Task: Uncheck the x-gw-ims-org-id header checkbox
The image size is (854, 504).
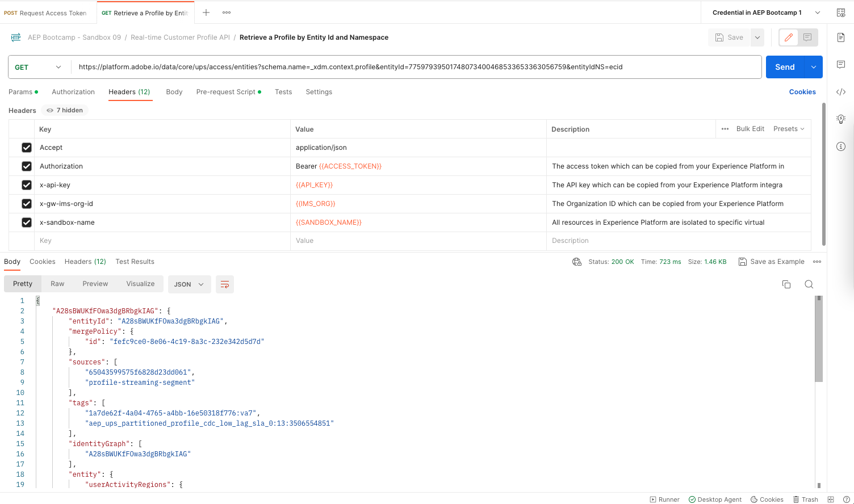Action: (x=27, y=204)
